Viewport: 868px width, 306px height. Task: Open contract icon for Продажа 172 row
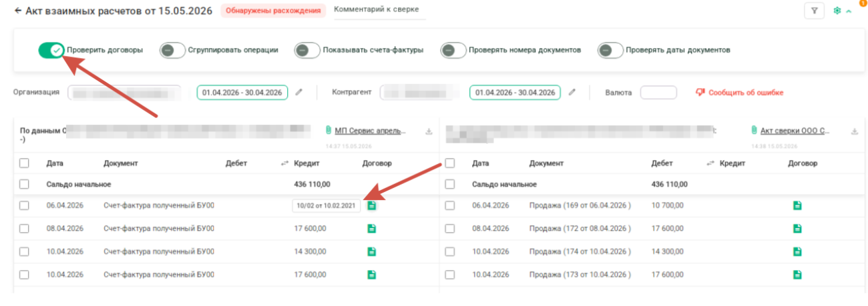797,228
